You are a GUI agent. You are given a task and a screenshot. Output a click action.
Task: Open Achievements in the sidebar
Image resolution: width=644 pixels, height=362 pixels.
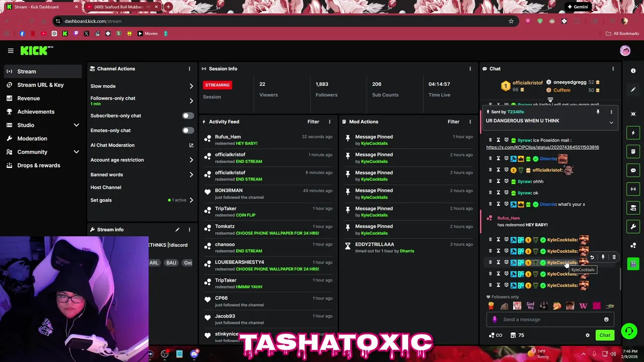pyautogui.click(x=42, y=112)
